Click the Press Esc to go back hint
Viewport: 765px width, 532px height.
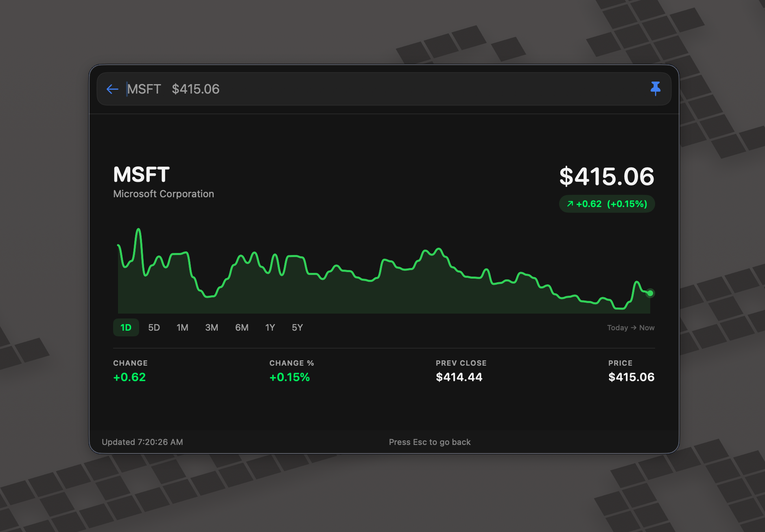point(430,442)
